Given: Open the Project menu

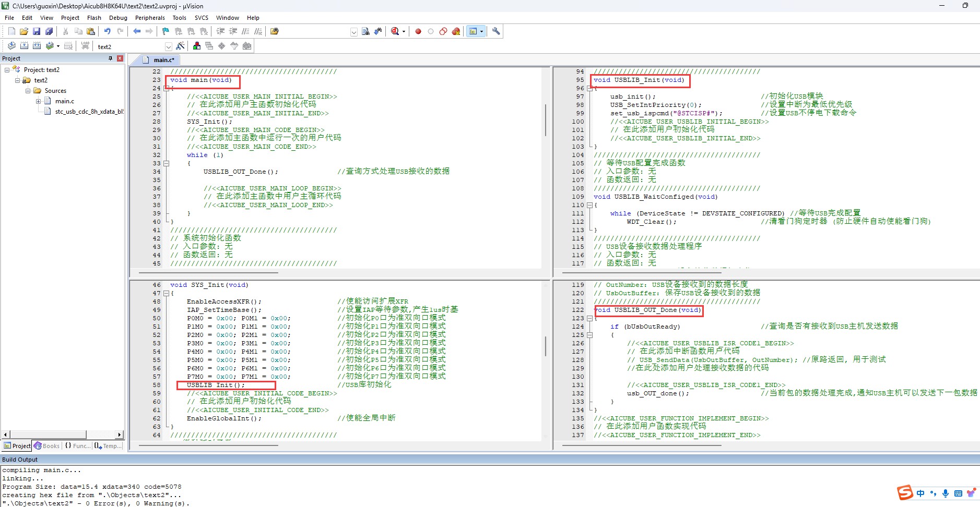Looking at the screenshot, I should tap(70, 18).
